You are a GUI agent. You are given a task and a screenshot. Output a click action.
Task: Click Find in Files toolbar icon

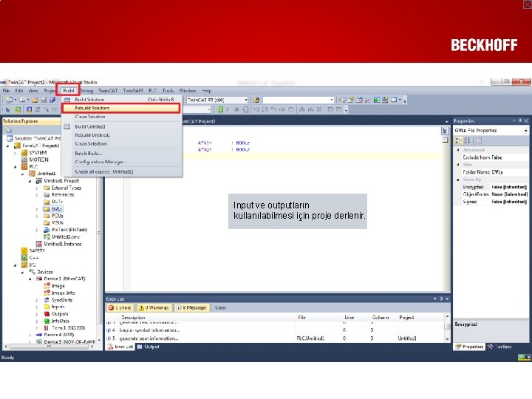coord(256,100)
